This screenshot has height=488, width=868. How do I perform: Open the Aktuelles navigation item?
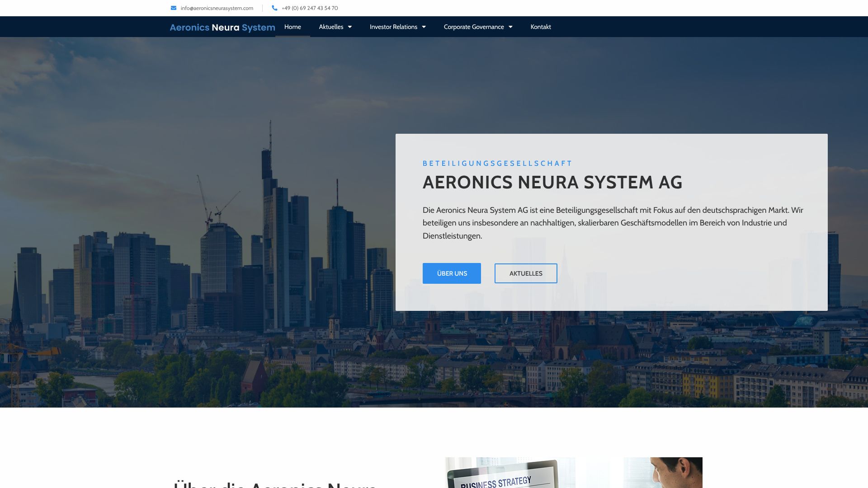(331, 27)
